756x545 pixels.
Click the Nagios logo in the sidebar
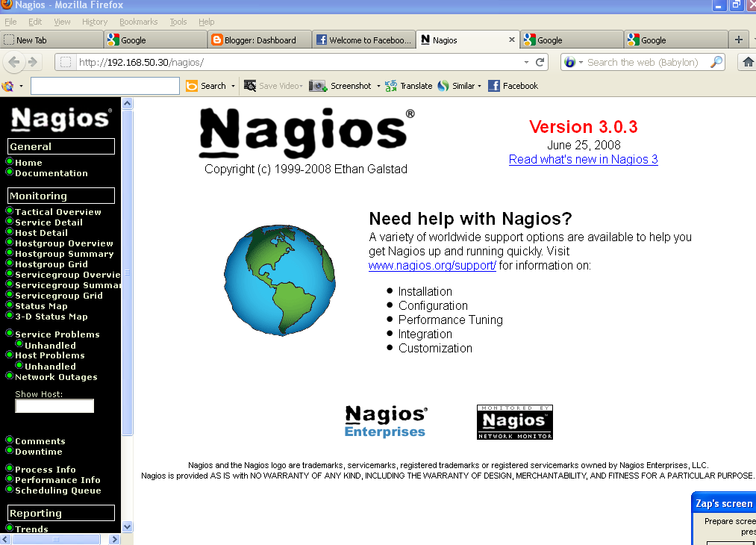tap(60, 119)
